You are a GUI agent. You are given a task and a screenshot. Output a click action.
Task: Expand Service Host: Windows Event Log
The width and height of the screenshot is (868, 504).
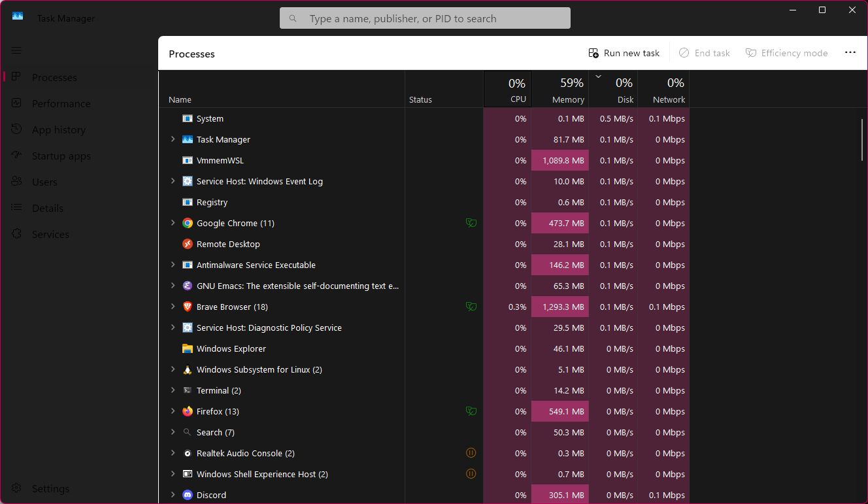[x=173, y=181]
